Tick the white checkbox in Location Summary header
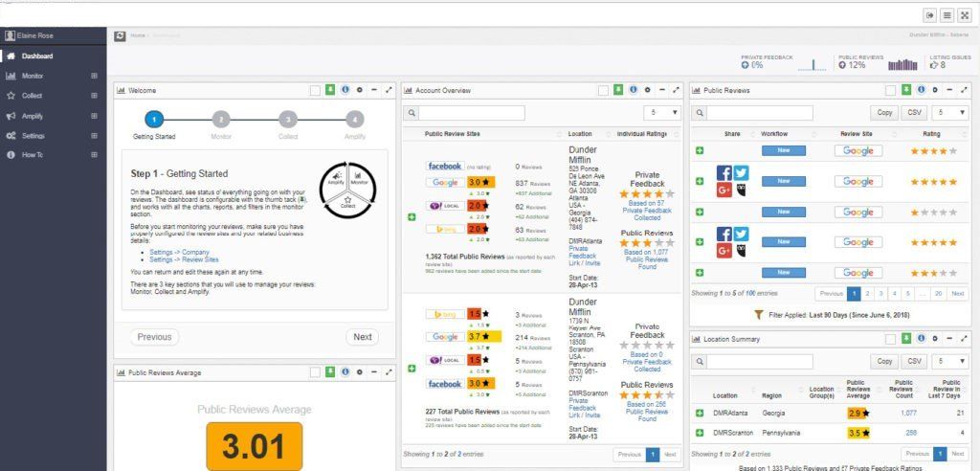This screenshot has width=980, height=471. tap(891, 338)
